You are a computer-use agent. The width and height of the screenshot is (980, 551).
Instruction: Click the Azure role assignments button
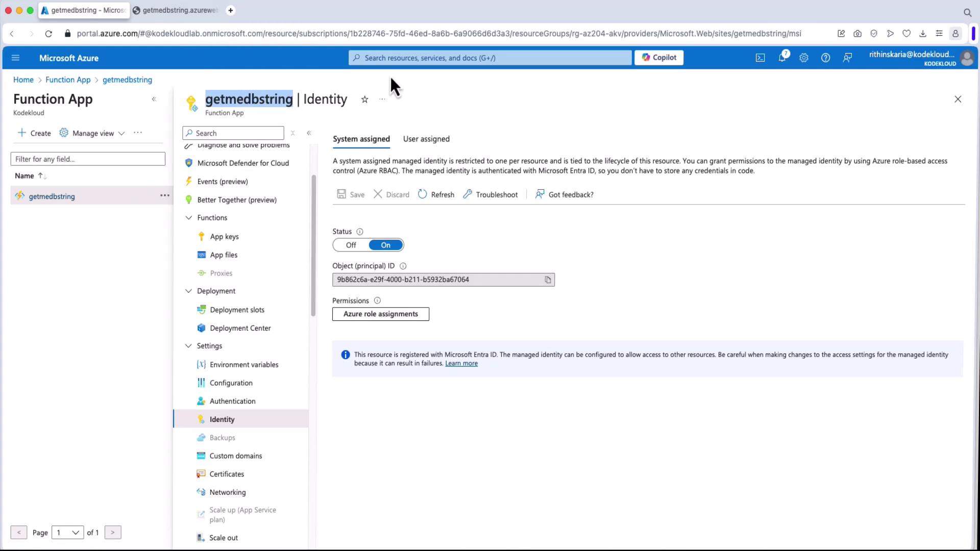click(381, 314)
